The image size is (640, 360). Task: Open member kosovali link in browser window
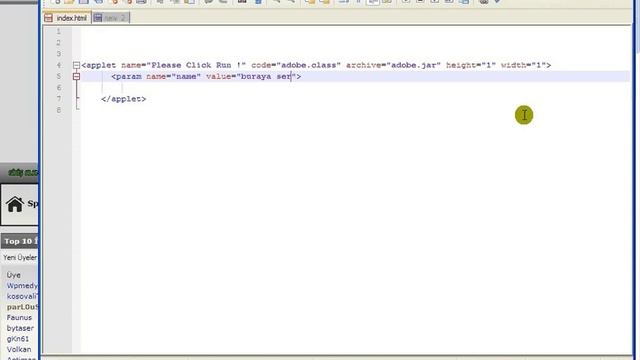[x=22, y=296]
